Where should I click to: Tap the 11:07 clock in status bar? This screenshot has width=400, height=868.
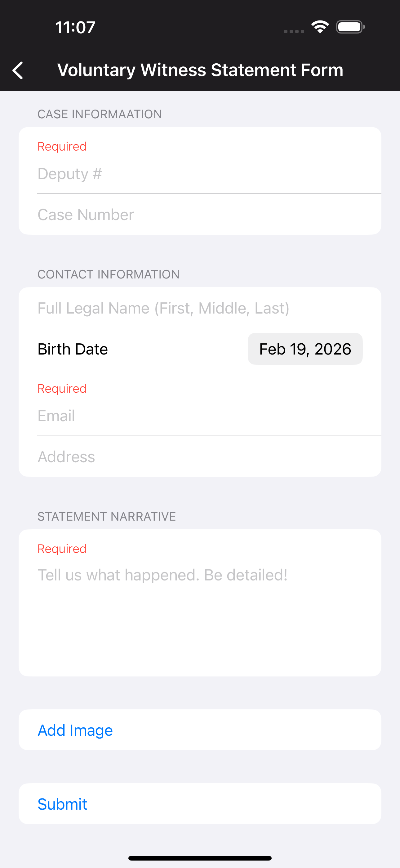[x=75, y=27]
